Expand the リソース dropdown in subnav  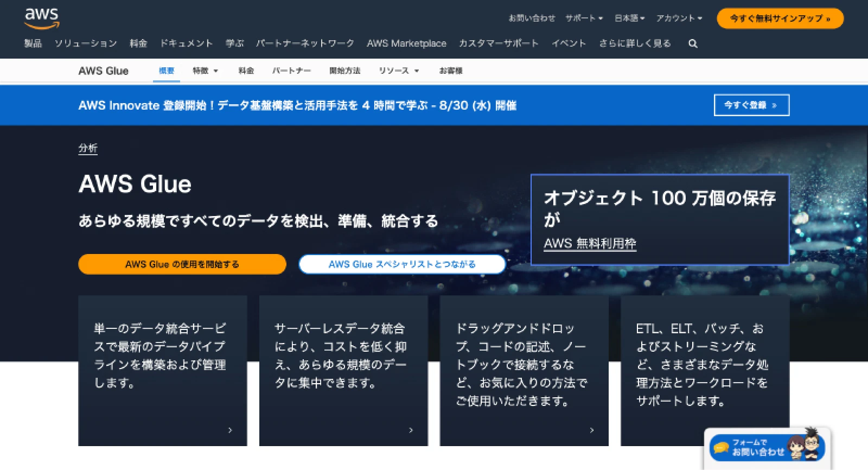(399, 71)
